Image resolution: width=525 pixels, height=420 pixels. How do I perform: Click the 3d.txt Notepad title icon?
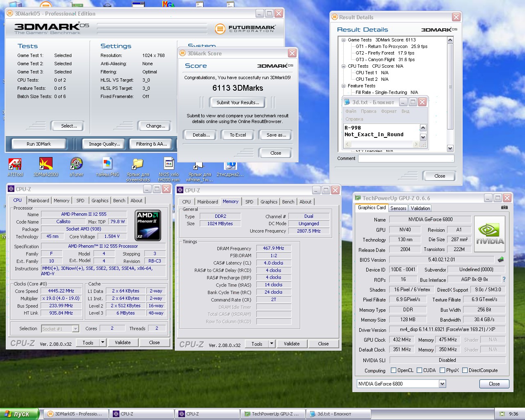pos(347,102)
